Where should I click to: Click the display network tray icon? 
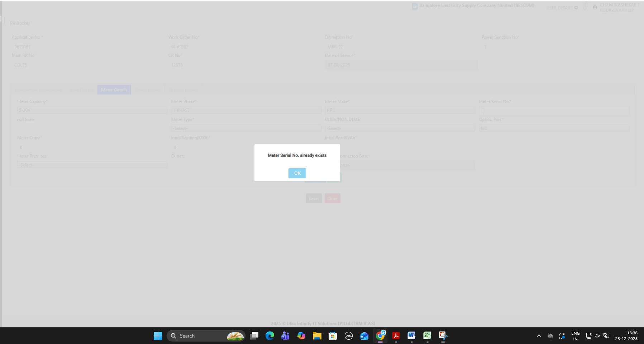click(589, 336)
